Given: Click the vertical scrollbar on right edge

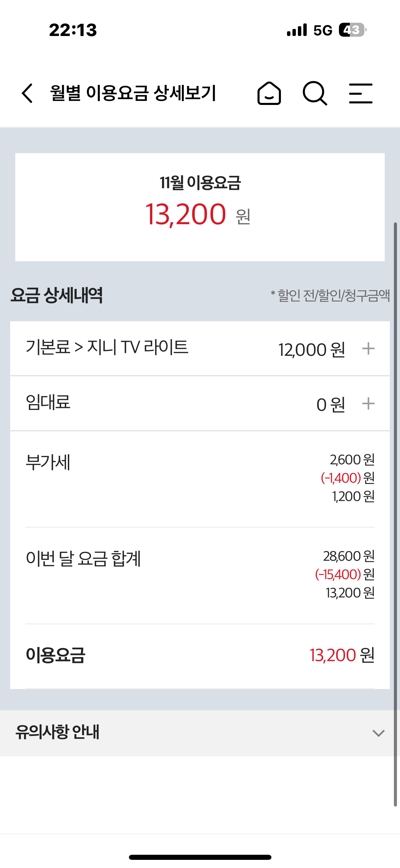Looking at the screenshot, I should coord(395,509).
